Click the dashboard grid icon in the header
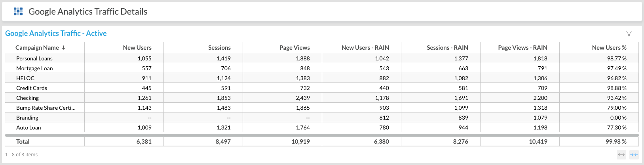This screenshot has height=165, width=644. coord(18,11)
